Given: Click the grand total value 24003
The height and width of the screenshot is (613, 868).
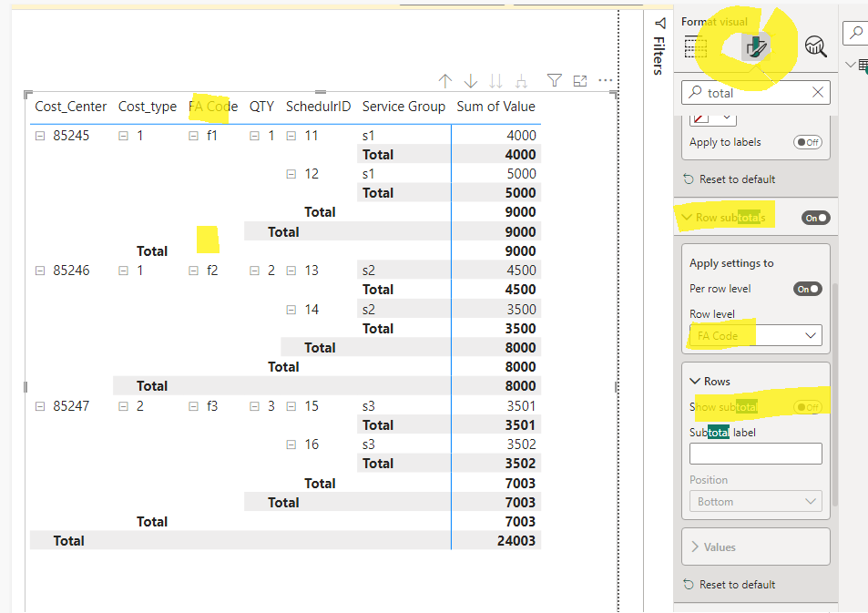Looking at the screenshot, I should (x=516, y=541).
